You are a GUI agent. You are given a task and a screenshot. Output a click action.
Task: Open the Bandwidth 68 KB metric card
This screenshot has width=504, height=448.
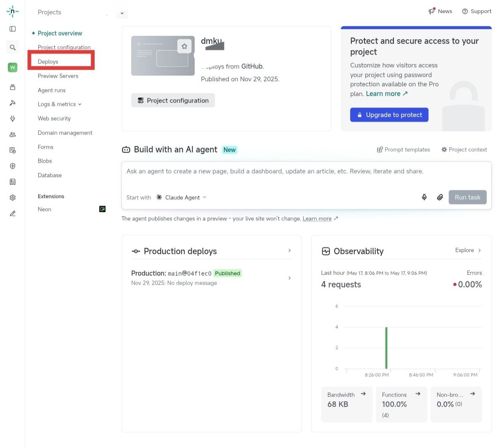[346, 404]
